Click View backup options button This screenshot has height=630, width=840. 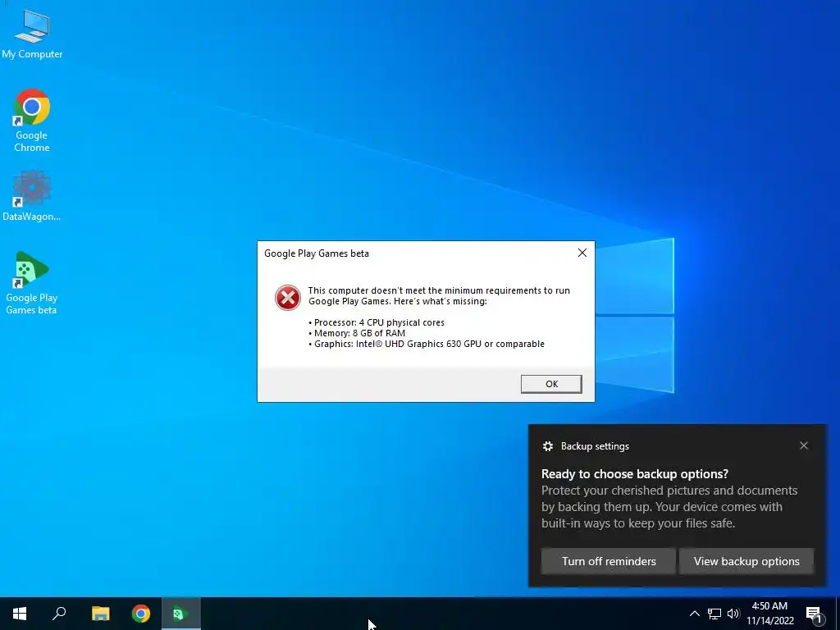tap(746, 561)
